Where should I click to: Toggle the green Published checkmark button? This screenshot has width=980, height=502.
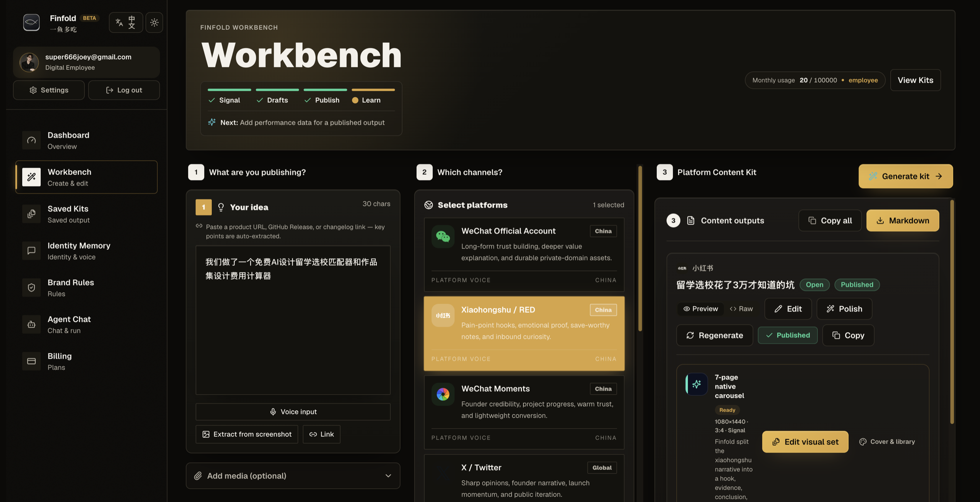(x=787, y=335)
